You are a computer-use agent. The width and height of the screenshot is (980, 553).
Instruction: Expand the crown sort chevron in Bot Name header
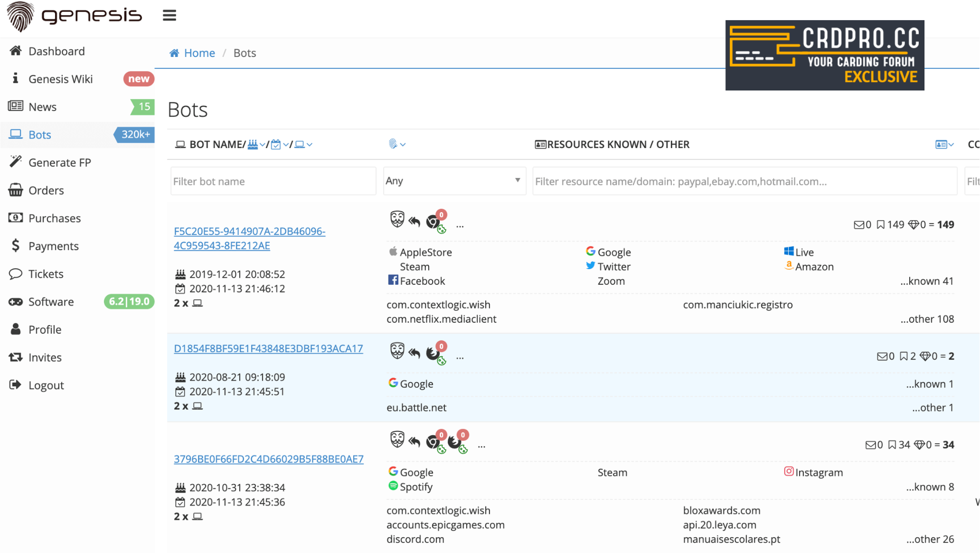pyautogui.click(x=262, y=145)
